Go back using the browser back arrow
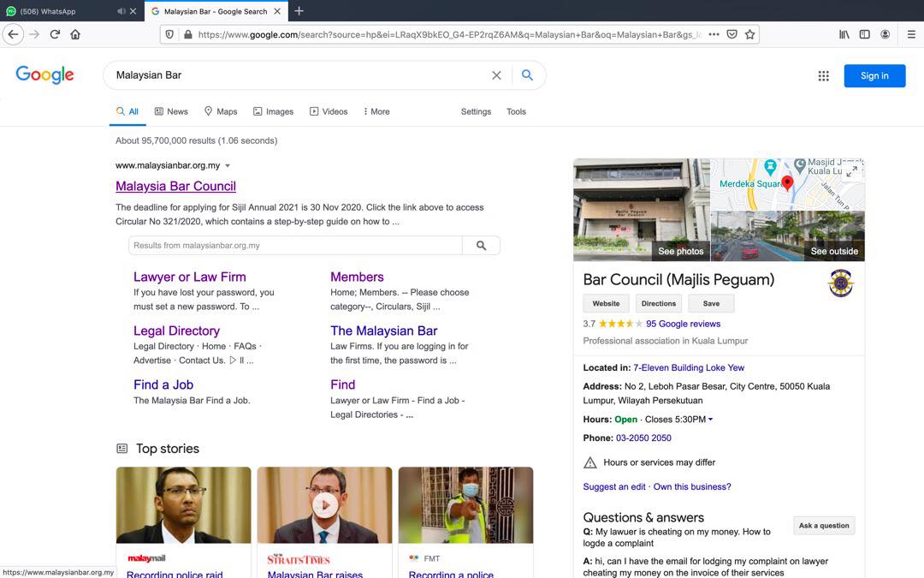The height and width of the screenshot is (578, 924). 13,34
